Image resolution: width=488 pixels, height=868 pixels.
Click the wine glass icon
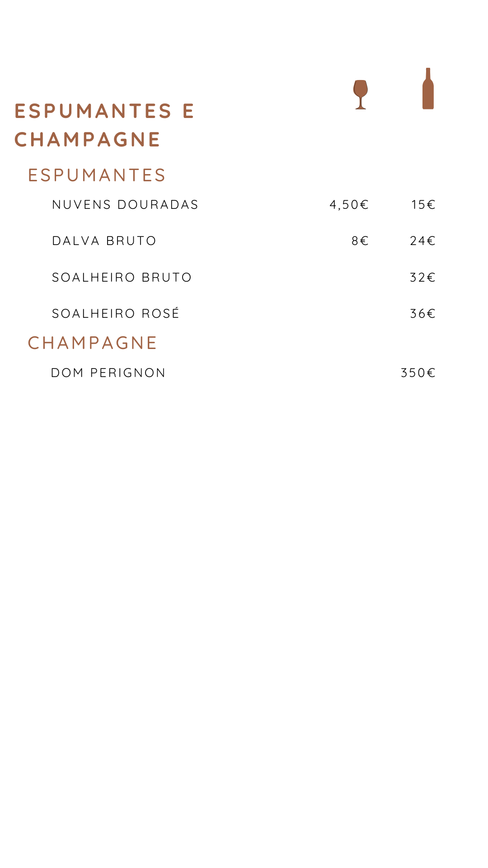tap(361, 94)
